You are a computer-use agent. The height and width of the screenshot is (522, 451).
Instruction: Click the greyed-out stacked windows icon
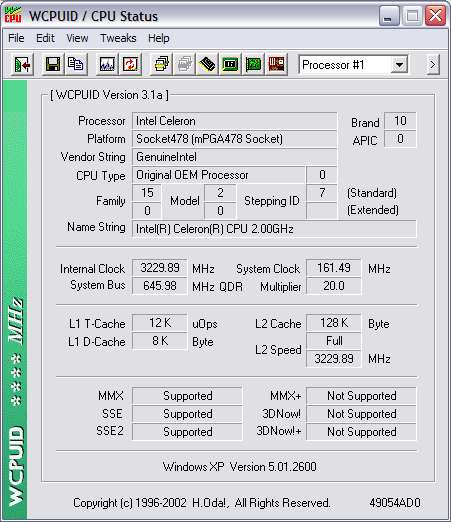(185, 64)
